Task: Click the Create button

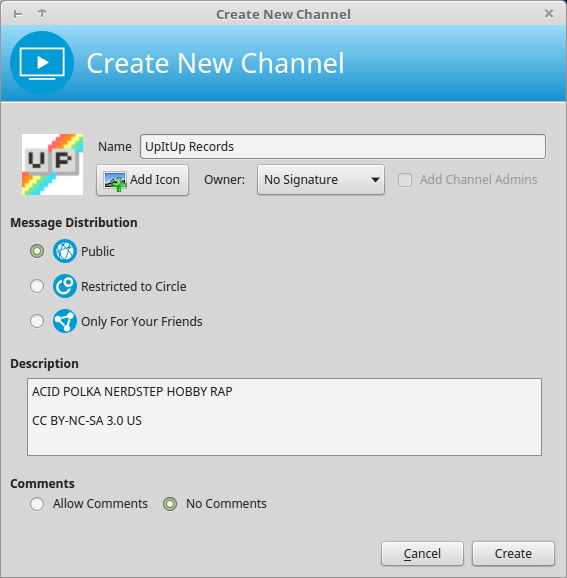Action: coord(513,553)
